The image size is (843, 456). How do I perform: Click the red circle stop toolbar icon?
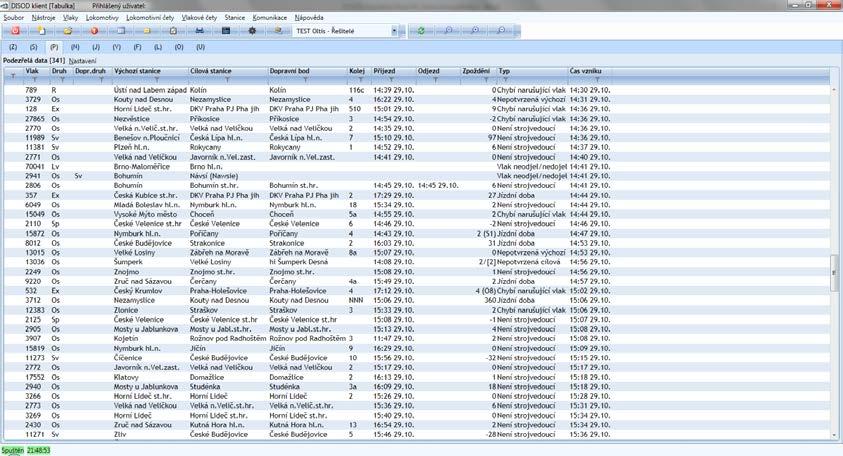(94, 31)
